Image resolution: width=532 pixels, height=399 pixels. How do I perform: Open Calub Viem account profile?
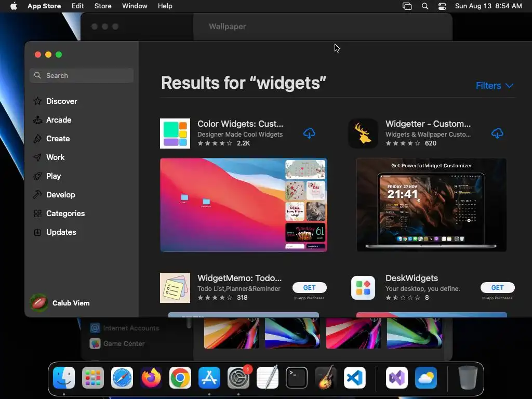pos(60,303)
